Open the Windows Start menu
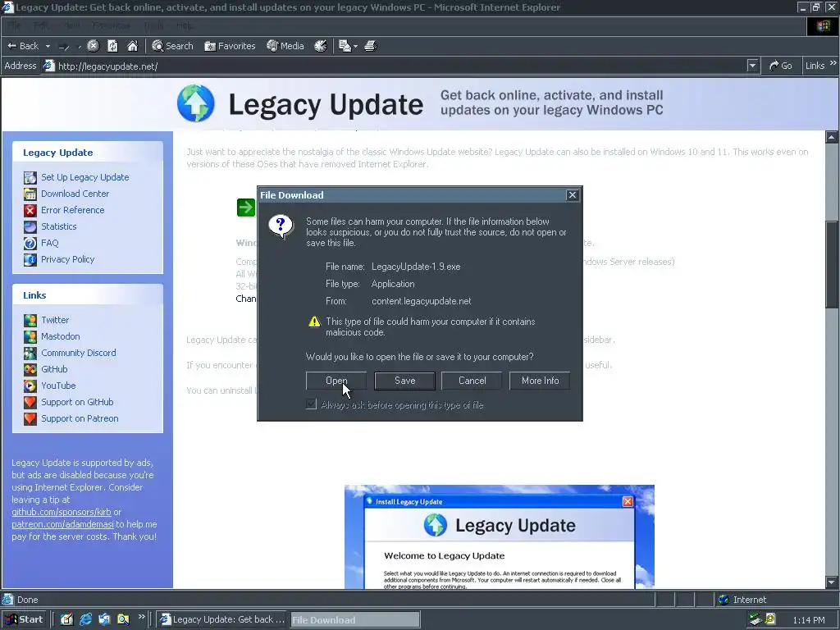Viewport: 840px width, 630px height. (x=24, y=619)
